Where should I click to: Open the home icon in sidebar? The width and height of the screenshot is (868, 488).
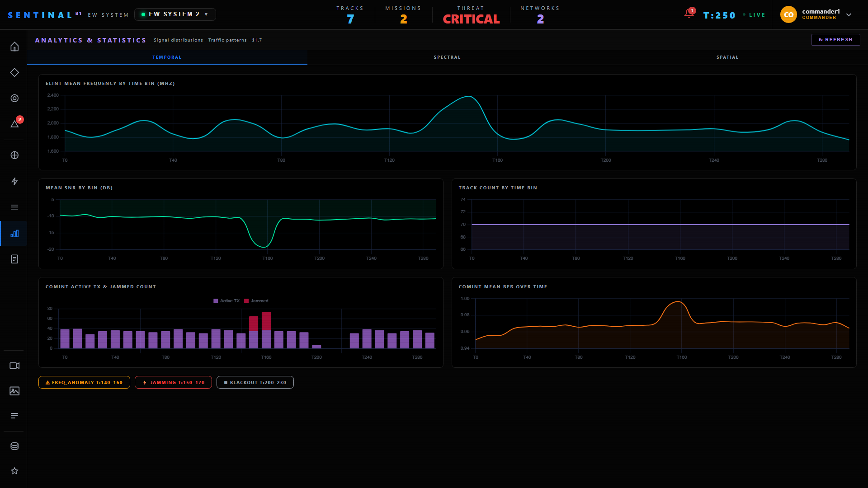(x=14, y=47)
